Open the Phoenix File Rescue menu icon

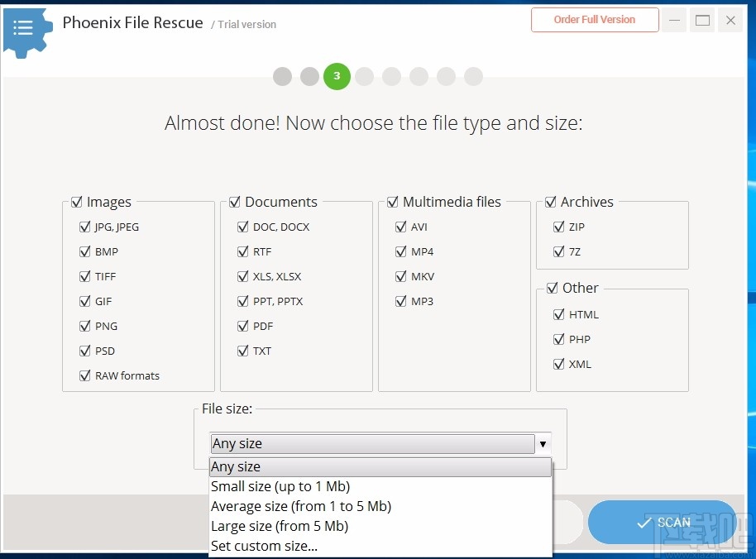23,28
